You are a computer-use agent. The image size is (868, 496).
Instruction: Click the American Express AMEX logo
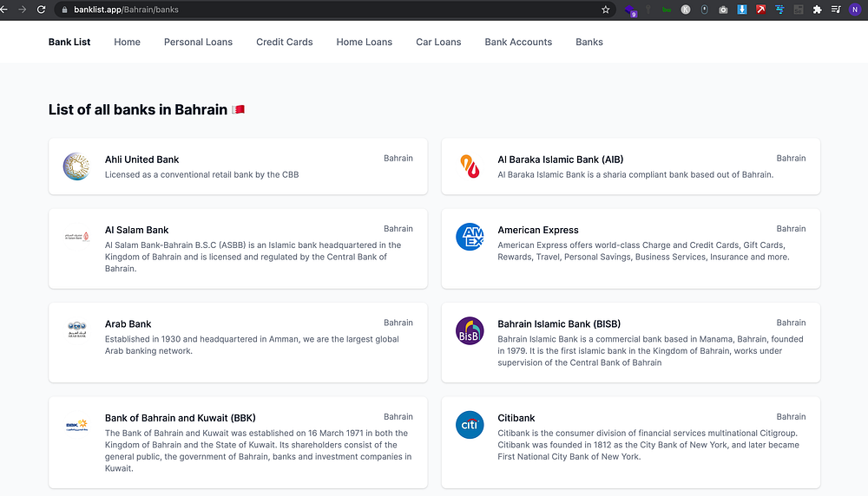point(470,237)
